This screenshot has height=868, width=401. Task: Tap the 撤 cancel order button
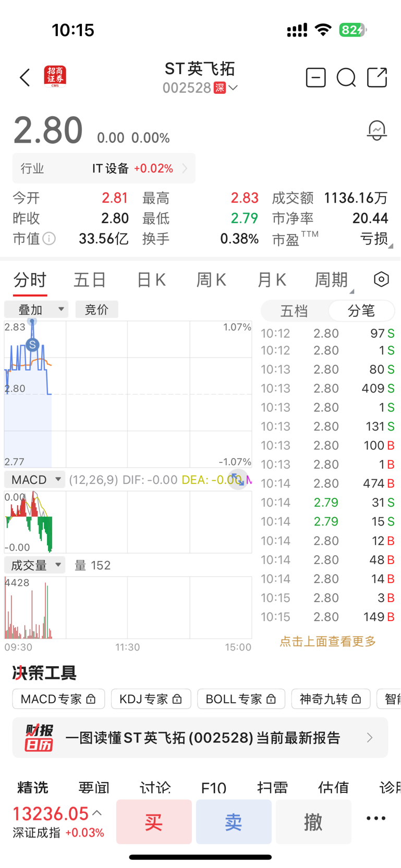pos(313,822)
